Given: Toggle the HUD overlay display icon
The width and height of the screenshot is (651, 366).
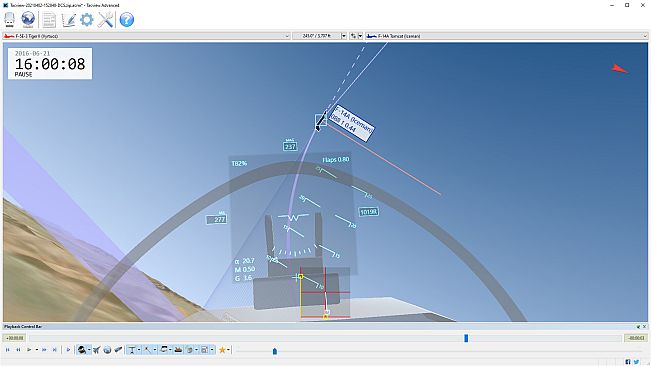Looking at the screenshot, I should (204, 350).
